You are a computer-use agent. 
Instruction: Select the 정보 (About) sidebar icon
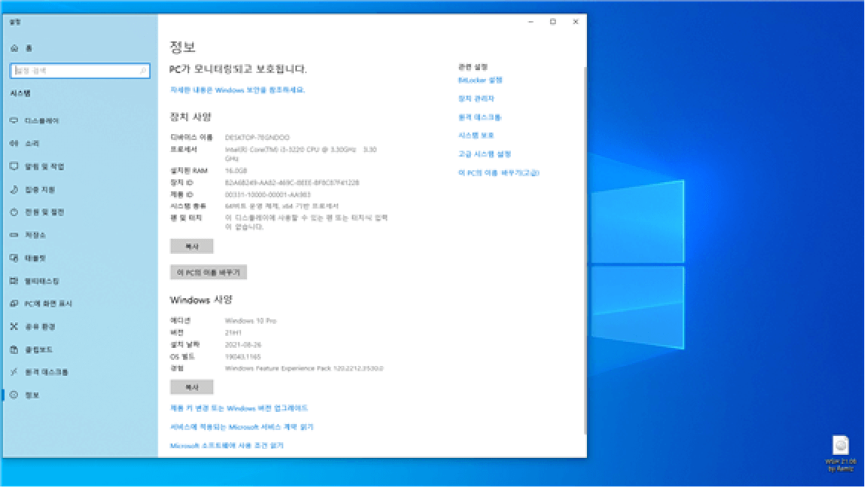tap(14, 395)
